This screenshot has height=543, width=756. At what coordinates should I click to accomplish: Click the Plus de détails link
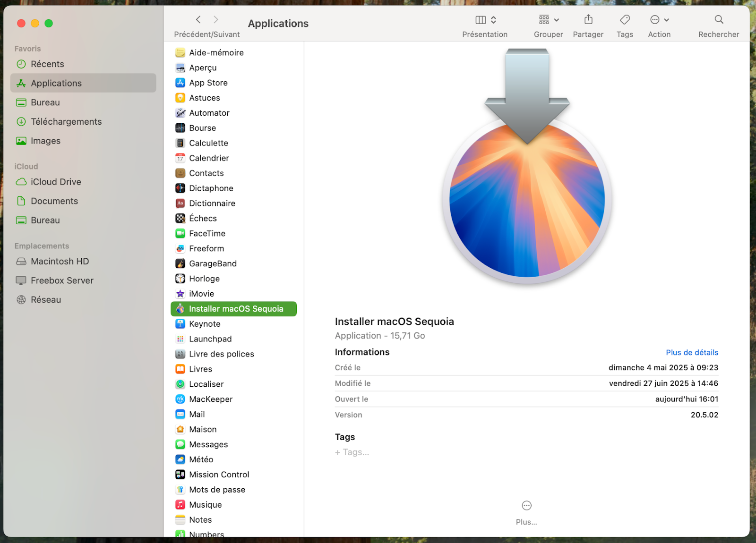coord(692,352)
